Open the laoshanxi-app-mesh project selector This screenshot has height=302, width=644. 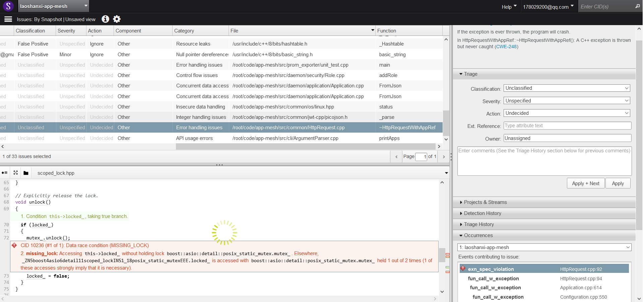point(50,6)
